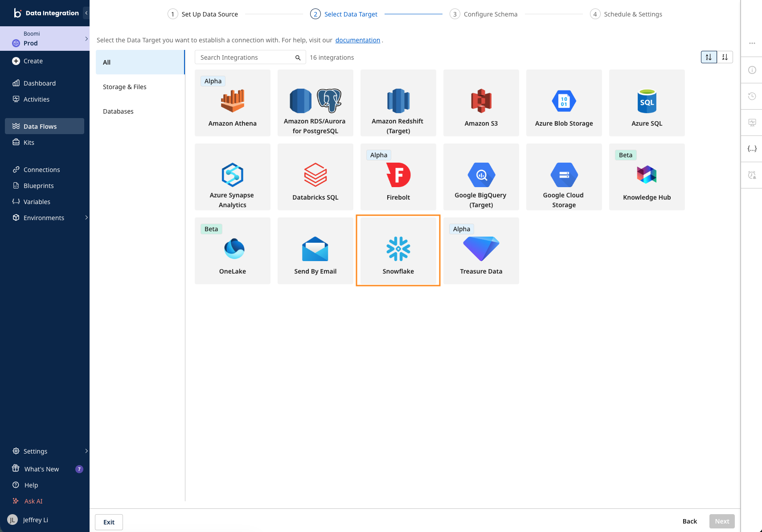Go to Set Up Data Source step
Screen dimensions: 762x532
203,14
